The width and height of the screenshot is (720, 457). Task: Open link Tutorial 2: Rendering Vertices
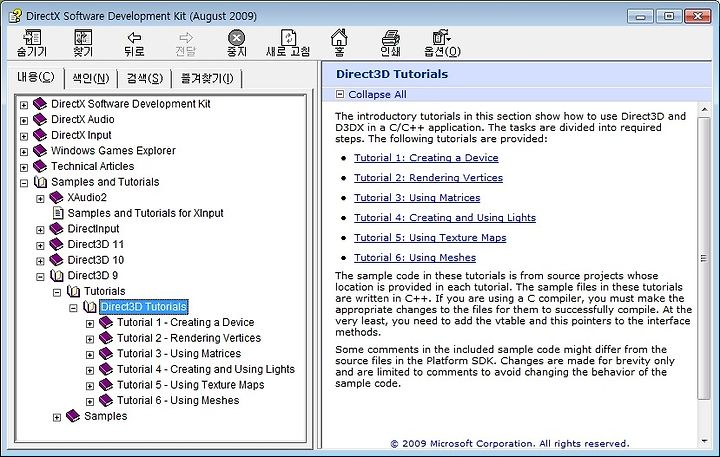click(428, 178)
